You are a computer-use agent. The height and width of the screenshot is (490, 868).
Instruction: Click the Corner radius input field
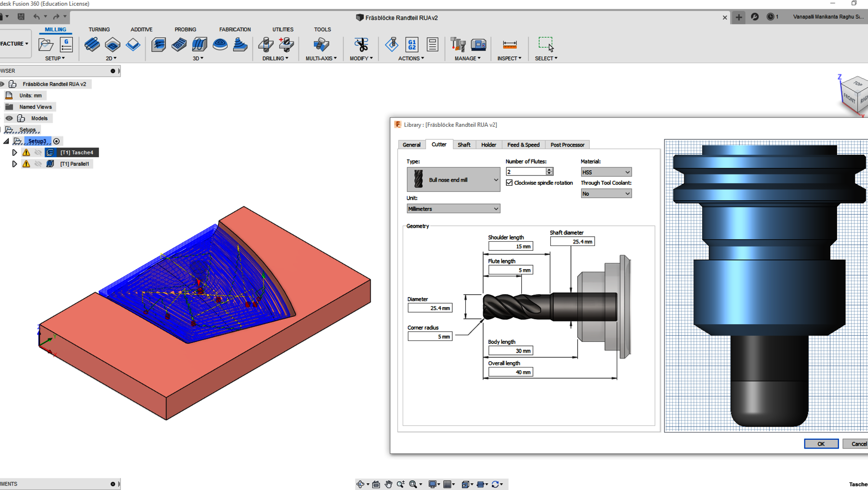[x=430, y=336]
